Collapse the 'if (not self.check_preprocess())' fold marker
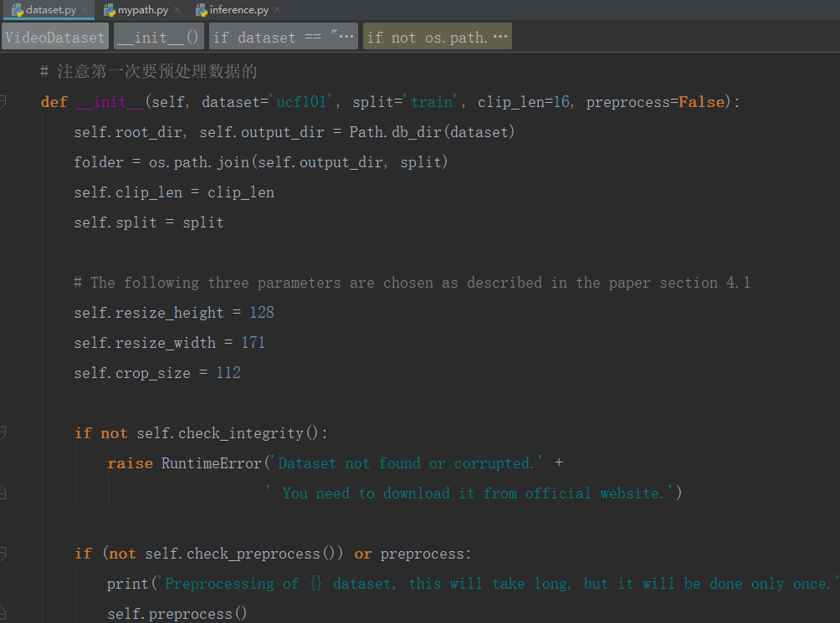 tap(3, 553)
